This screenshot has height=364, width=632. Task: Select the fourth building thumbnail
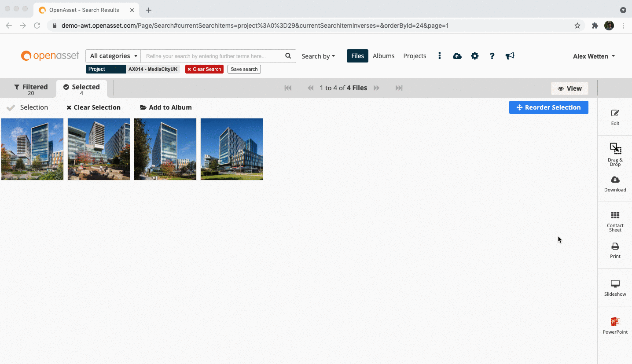coord(231,149)
